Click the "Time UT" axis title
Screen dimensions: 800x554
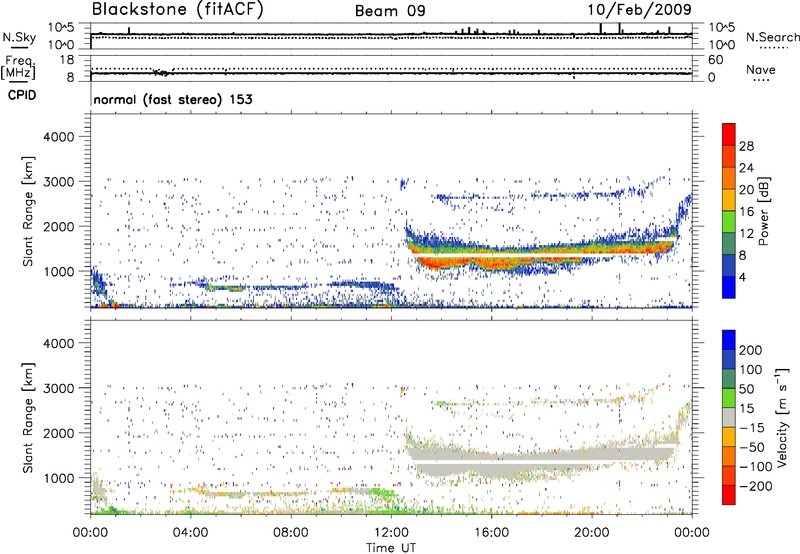click(391, 548)
